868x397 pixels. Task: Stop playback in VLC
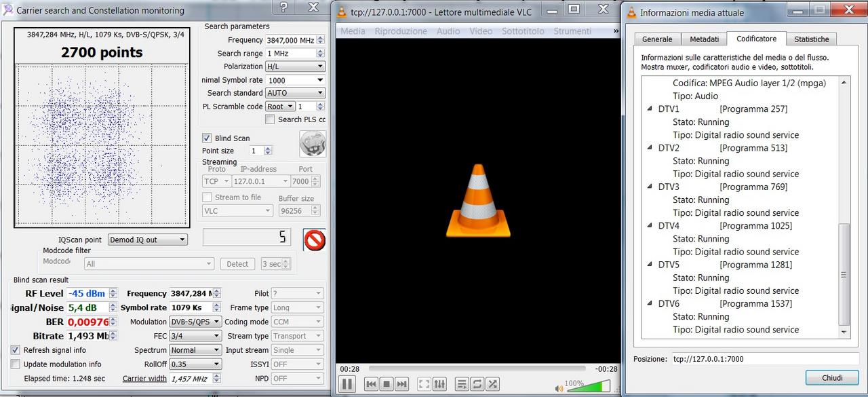point(387,384)
